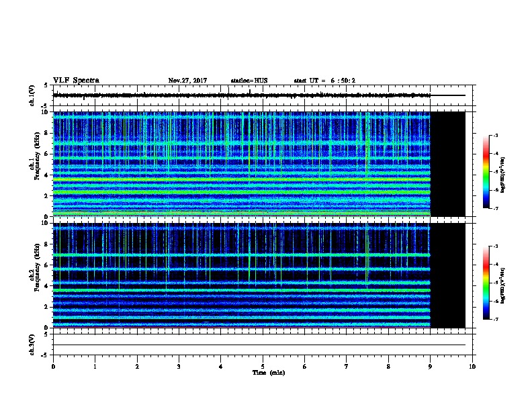The height and width of the screenshot is (411, 532).
Task: Click ch.1 frequency axis tick "8"
Action: click(x=46, y=133)
